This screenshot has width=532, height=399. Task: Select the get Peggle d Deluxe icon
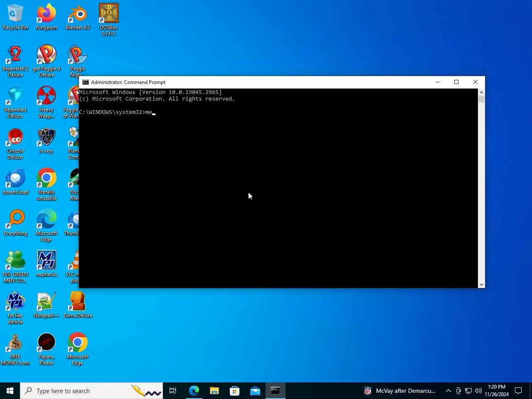(x=47, y=61)
